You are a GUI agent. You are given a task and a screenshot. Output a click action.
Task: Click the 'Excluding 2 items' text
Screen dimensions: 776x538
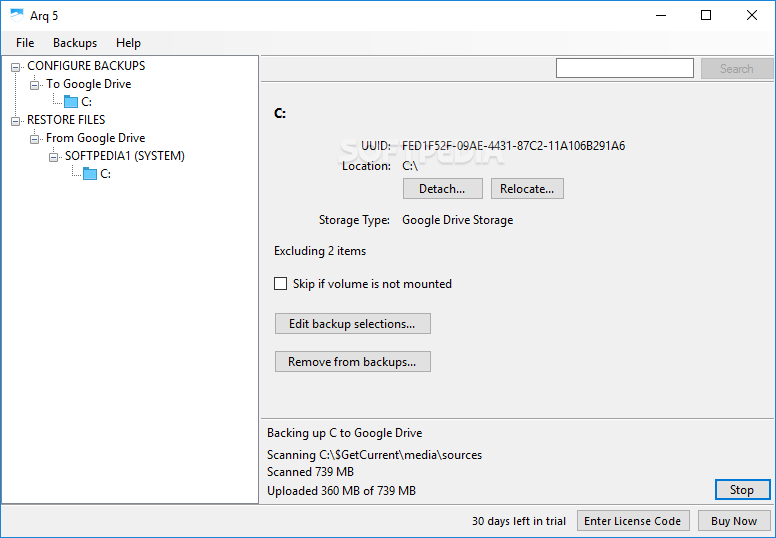pos(320,251)
